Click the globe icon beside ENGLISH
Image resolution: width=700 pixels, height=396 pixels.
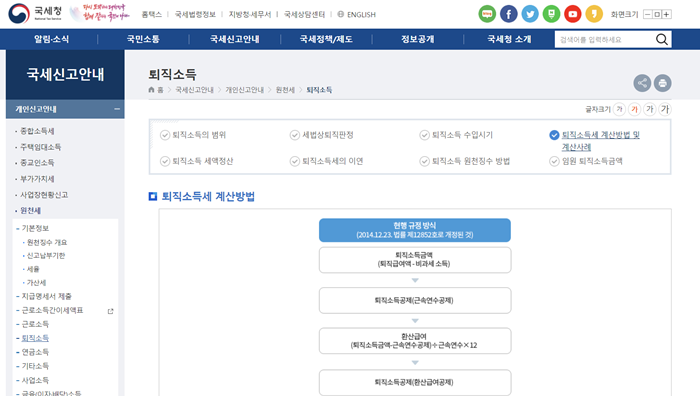pos(341,14)
